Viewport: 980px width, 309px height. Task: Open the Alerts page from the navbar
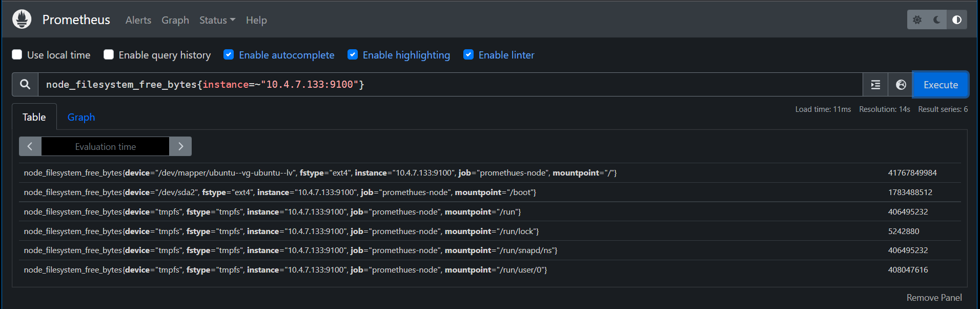[138, 20]
